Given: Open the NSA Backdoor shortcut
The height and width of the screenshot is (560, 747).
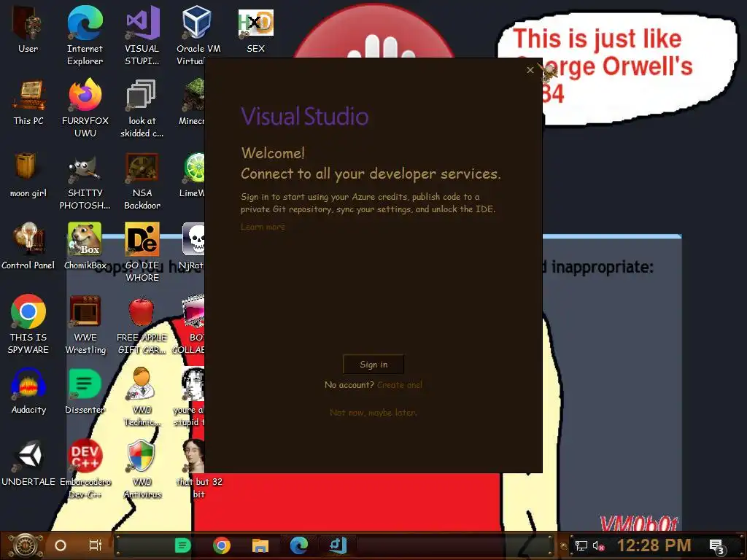Looking at the screenshot, I should tap(142, 180).
